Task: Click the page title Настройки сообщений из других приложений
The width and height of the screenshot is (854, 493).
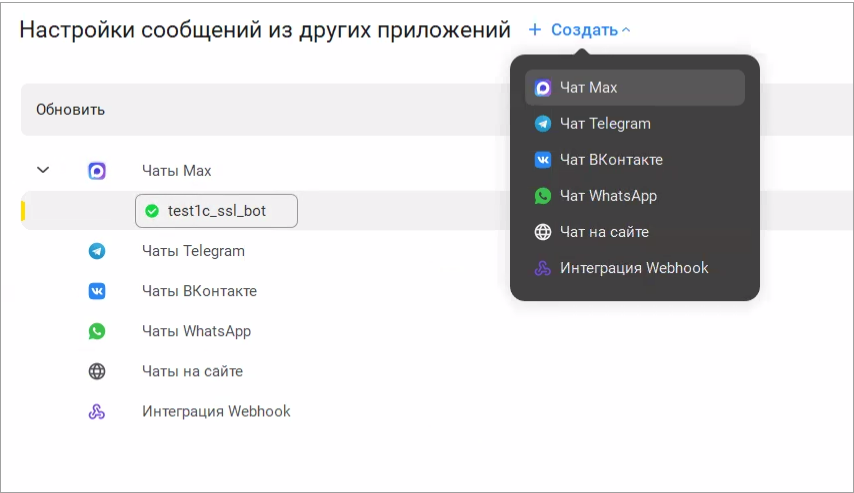Action: pyautogui.click(x=265, y=30)
